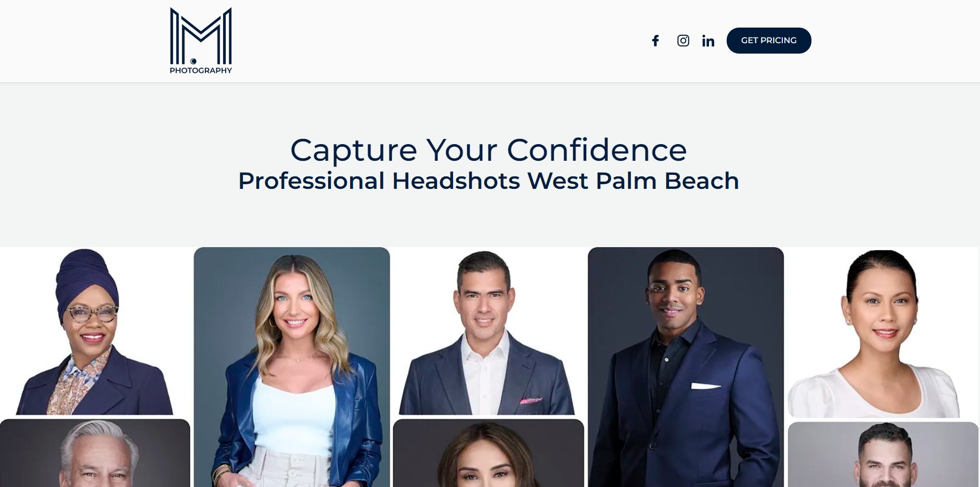980x487 pixels.
Task: Open headshot of woman in white top
Action: (883, 332)
